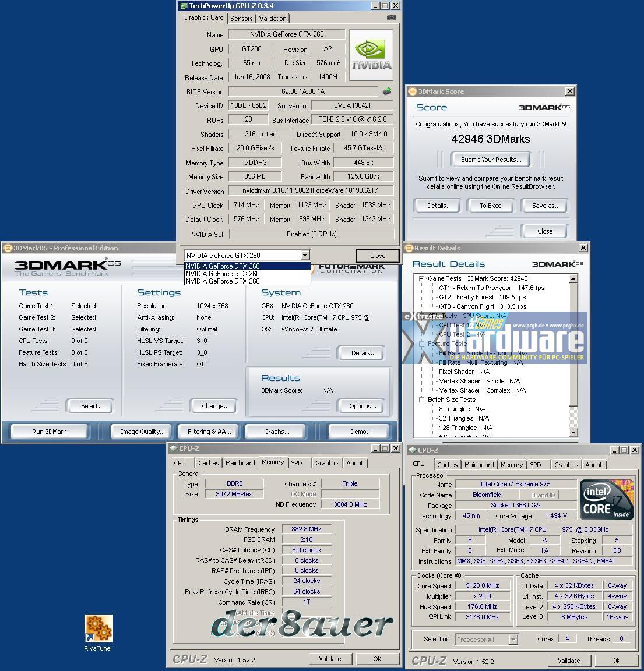The height and width of the screenshot is (671, 644).
Task: Select the third NVIDIA GeForce GTX 260 list entry
Action: click(x=248, y=281)
